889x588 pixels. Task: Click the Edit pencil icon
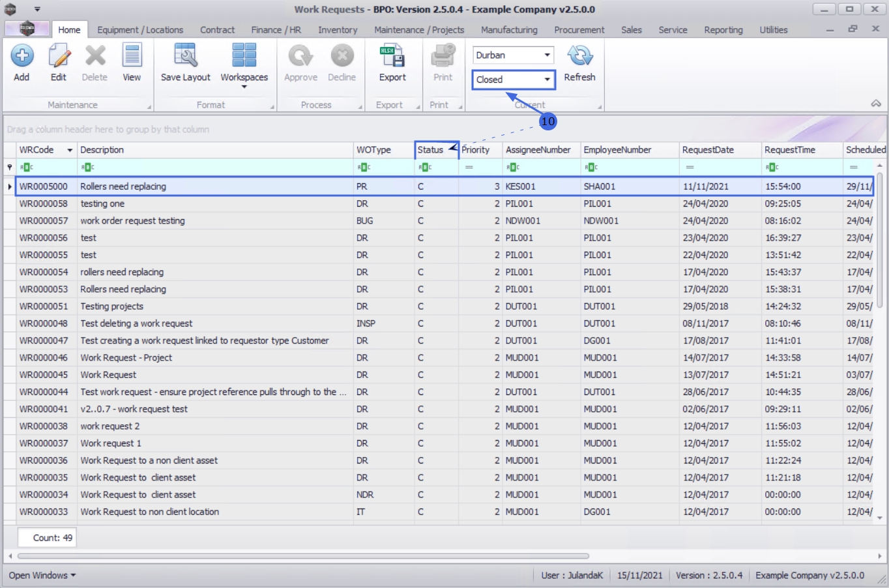click(59, 57)
